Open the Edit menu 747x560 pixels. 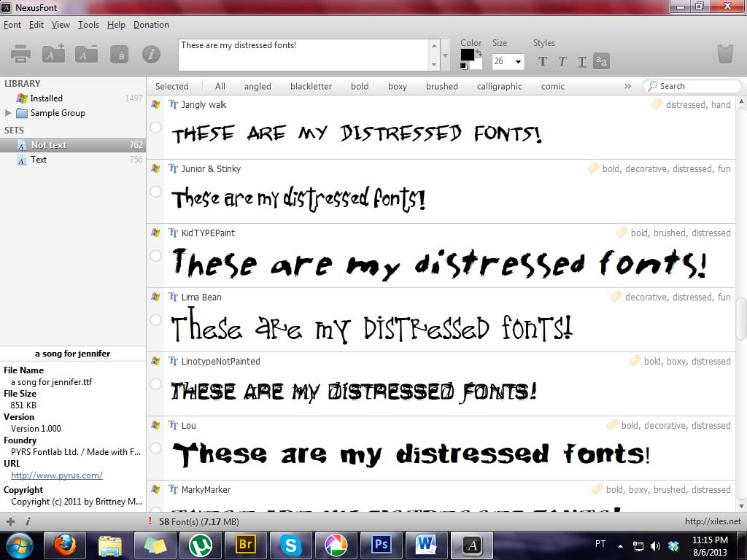point(36,25)
